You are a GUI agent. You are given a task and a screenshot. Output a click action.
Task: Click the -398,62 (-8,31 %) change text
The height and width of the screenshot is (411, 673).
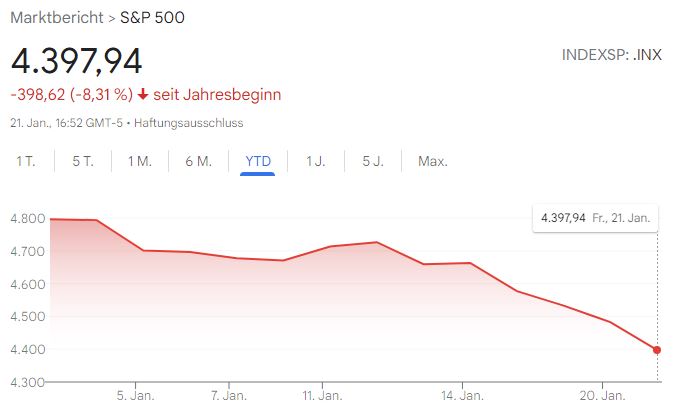(70, 95)
